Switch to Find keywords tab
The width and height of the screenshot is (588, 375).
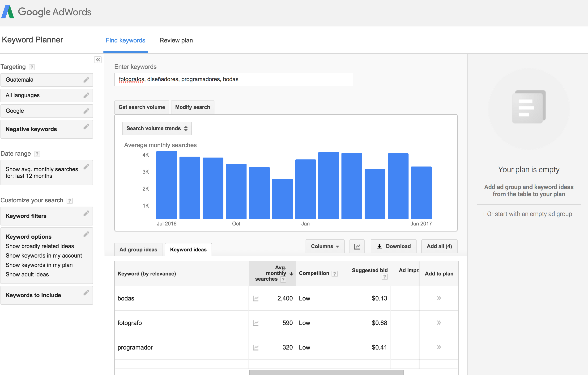[126, 41]
